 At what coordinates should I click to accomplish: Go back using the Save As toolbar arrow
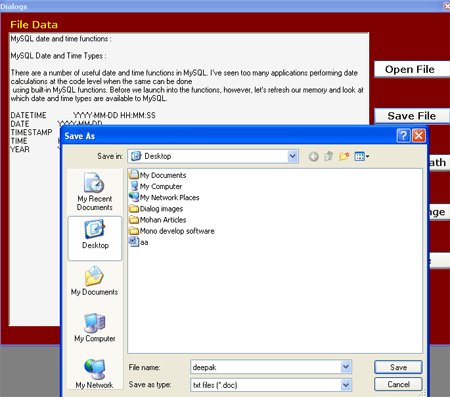(x=313, y=156)
